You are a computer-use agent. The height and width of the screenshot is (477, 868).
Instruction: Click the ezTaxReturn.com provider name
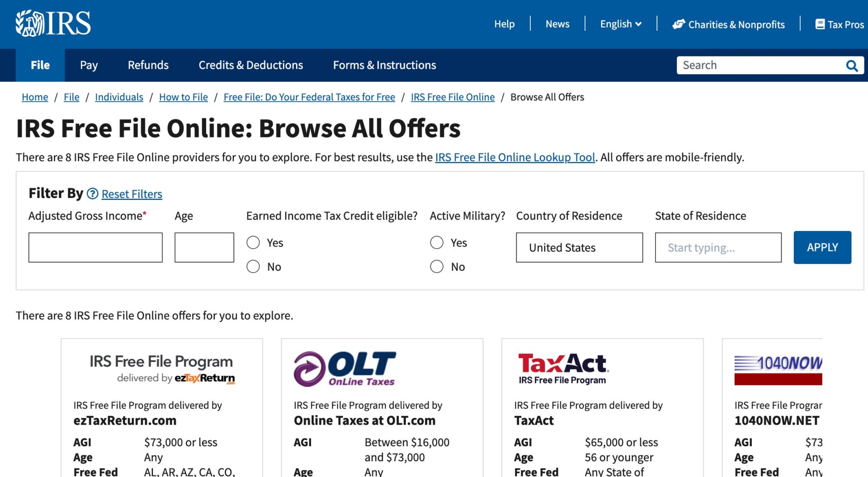click(x=125, y=420)
